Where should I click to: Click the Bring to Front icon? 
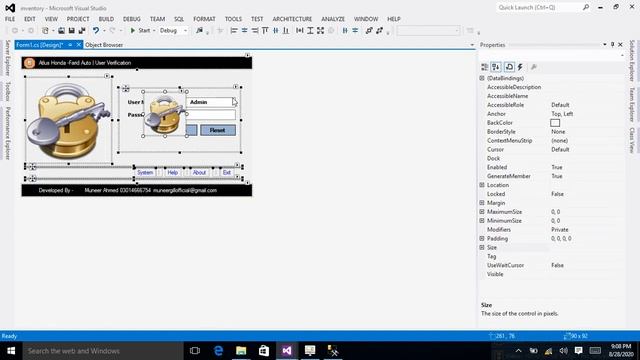369,31
